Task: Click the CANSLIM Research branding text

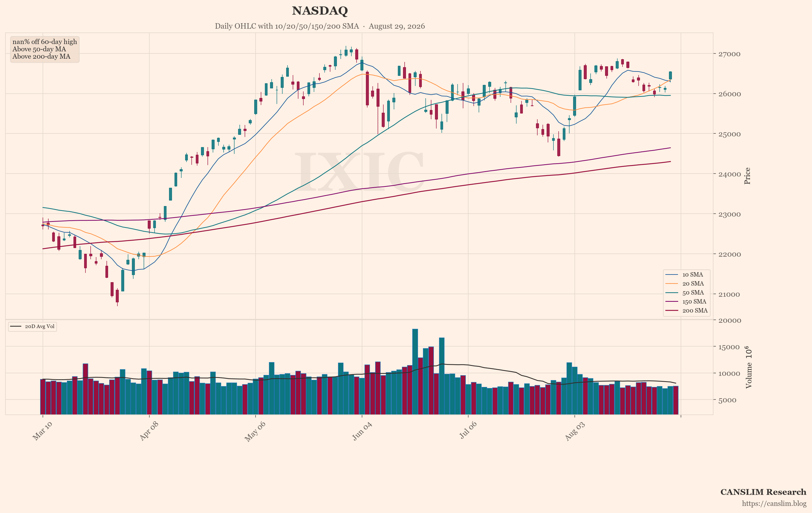Action: (x=763, y=492)
